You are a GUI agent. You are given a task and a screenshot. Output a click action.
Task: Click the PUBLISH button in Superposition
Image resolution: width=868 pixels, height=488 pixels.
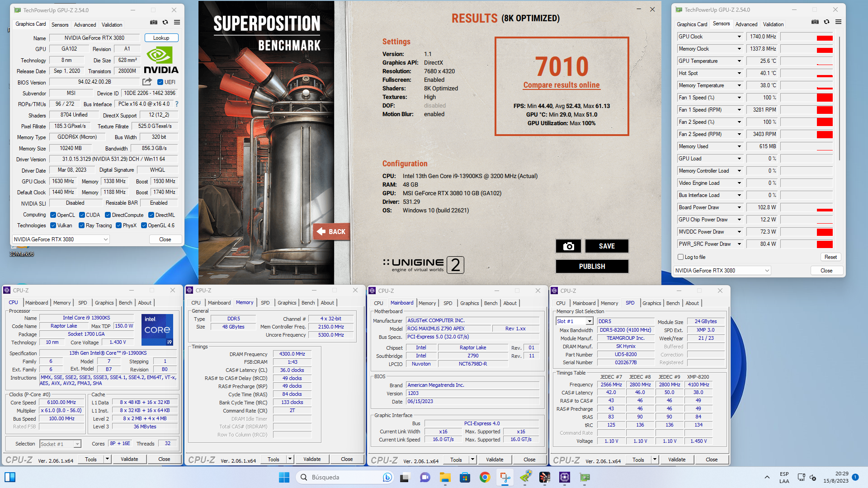(592, 266)
